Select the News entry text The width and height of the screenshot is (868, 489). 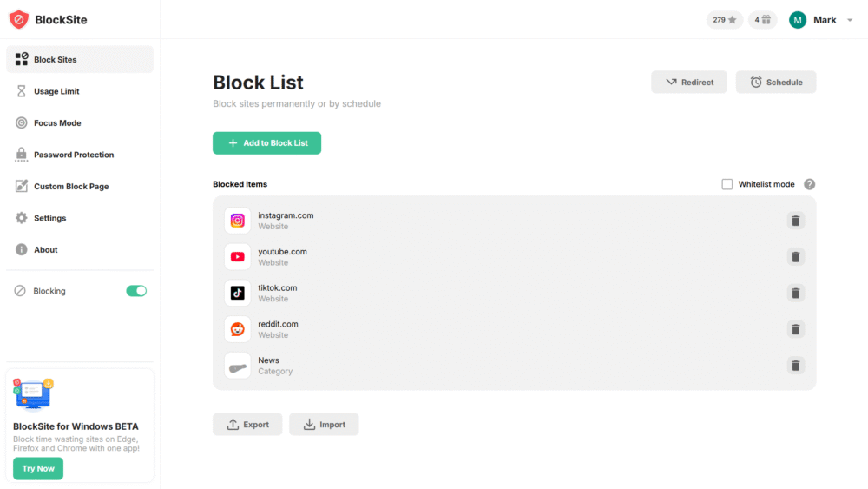pyautogui.click(x=268, y=360)
